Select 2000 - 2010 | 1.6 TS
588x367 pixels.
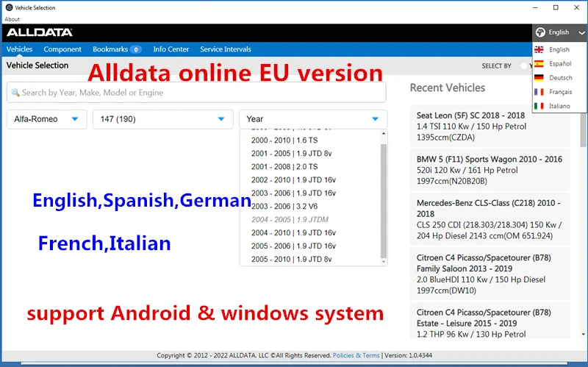click(x=284, y=140)
